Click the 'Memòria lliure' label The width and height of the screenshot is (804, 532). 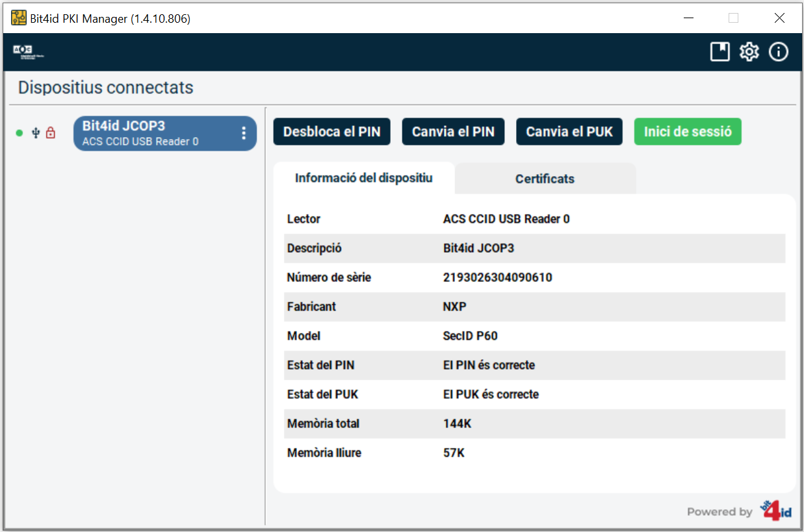click(324, 453)
